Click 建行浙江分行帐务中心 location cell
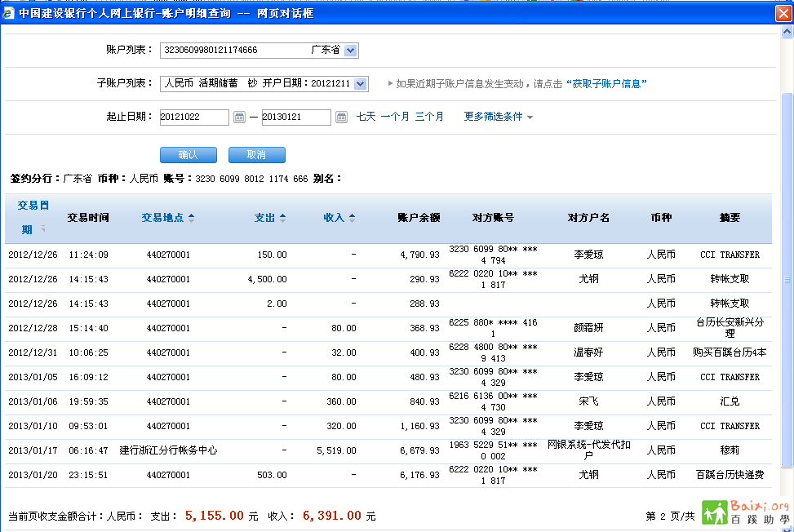This screenshot has height=532, width=794. click(168, 450)
